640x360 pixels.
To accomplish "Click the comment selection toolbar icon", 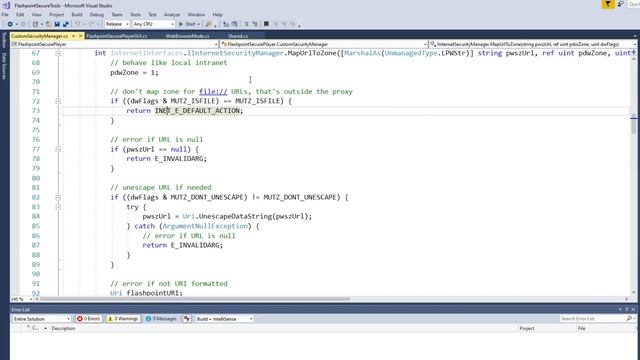I will tap(246, 24).
